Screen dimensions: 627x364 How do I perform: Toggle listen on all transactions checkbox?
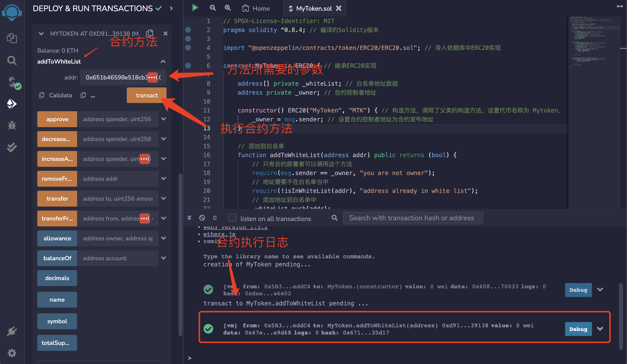click(x=232, y=218)
